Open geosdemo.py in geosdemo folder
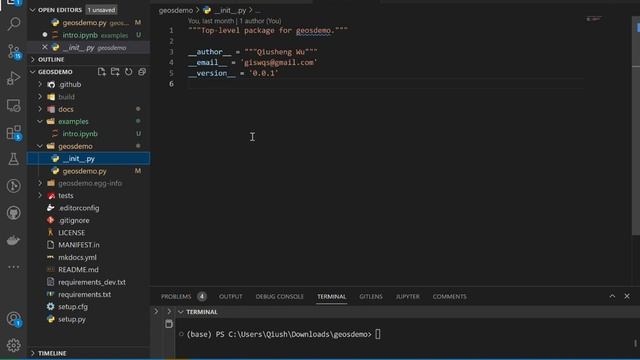The width and height of the screenshot is (640, 360). coord(88,171)
